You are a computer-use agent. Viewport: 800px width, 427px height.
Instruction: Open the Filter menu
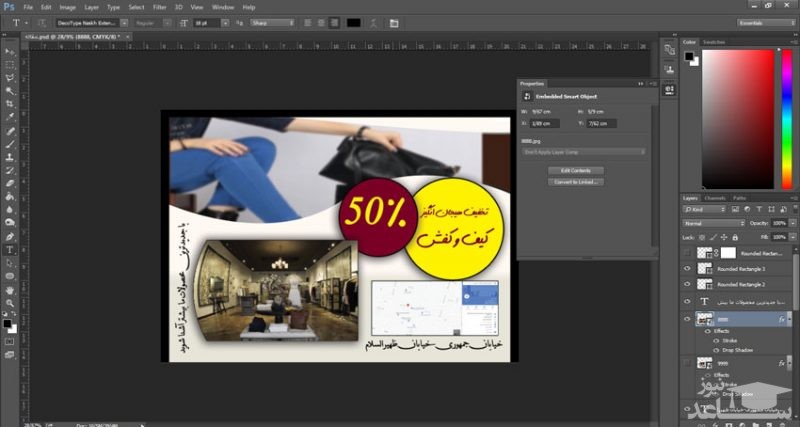160,7
